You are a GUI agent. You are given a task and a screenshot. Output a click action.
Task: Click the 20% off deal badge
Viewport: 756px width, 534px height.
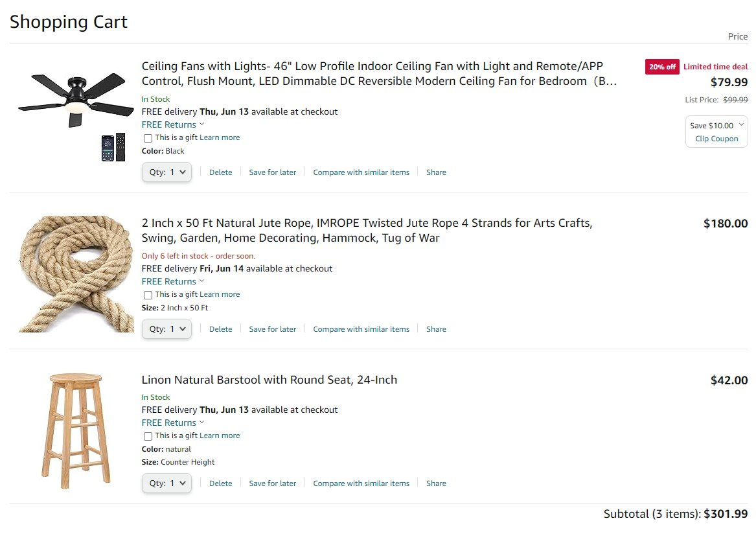(662, 67)
